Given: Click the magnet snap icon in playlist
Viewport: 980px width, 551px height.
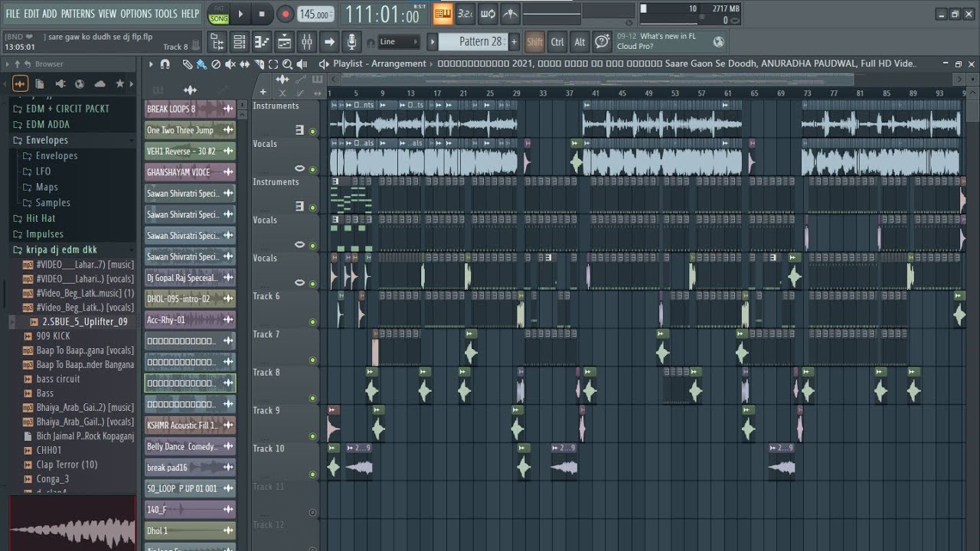Looking at the screenshot, I should pos(165,64).
